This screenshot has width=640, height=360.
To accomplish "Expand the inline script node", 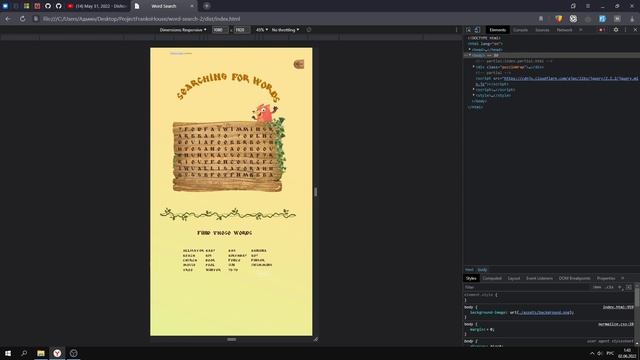I will click(474, 89).
